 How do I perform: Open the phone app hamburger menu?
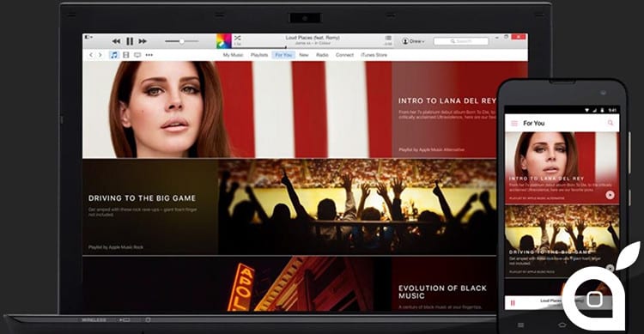513,123
